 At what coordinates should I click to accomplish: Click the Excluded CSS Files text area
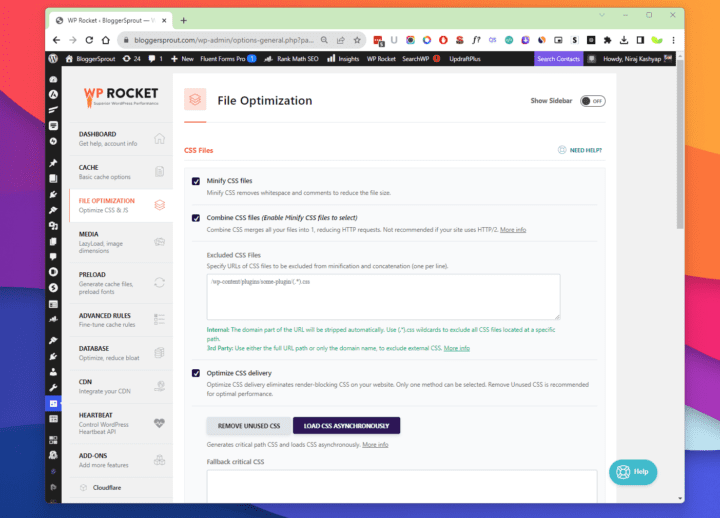click(x=383, y=297)
